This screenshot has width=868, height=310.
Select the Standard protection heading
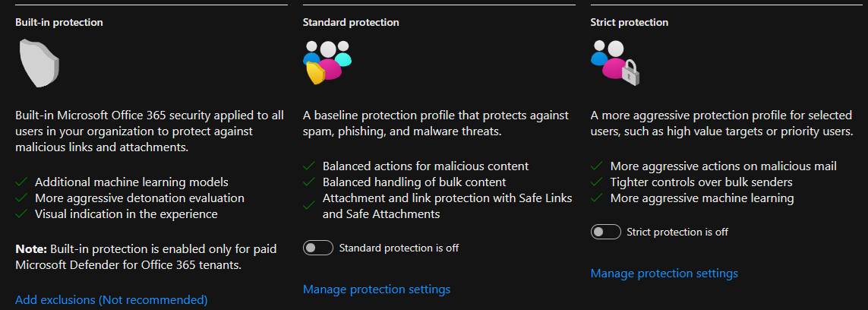click(351, 23)
